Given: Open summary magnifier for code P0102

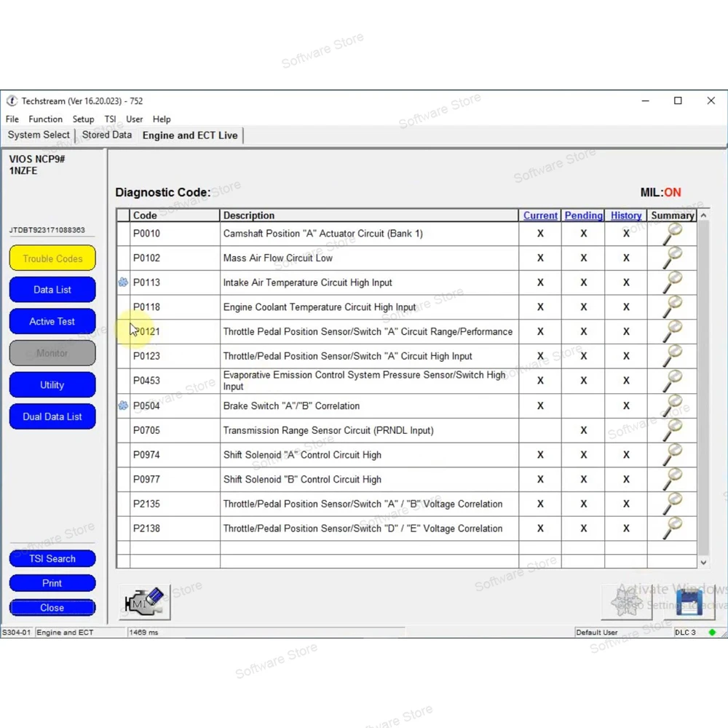Looking at the screenshot, I should click(x=672, y=258).
